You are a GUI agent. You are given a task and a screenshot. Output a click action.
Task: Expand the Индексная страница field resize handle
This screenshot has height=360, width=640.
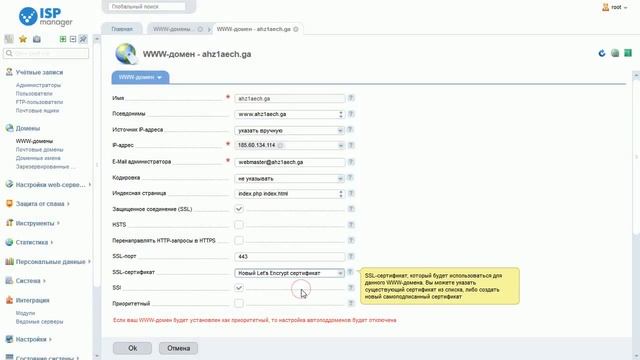click(341, 194)
